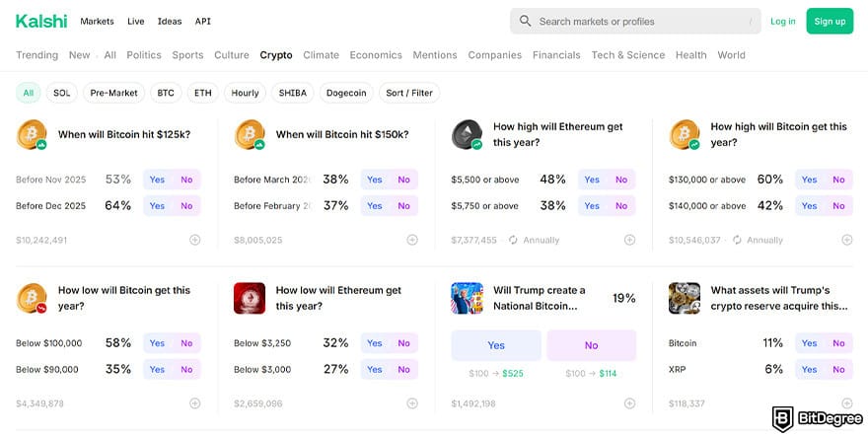
Task: Click Bitcoin icon of How high market
Action: (685, 134)
